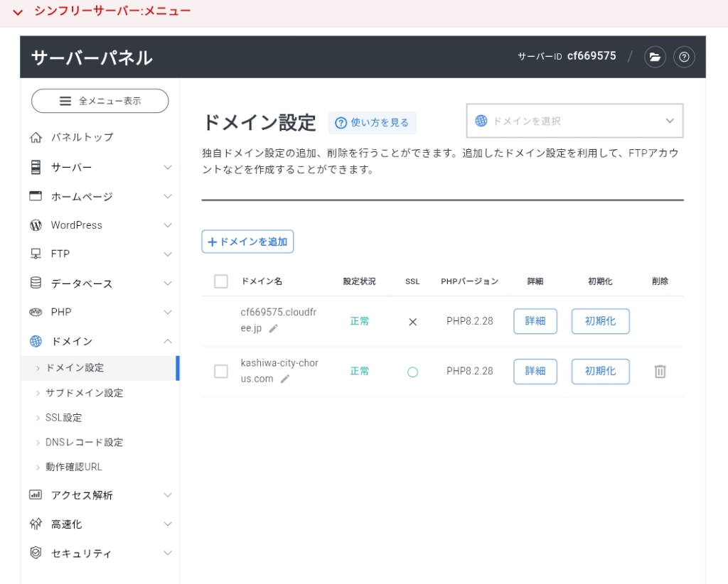This screenshot has width=728, height=584.
Task: Click the shield icon beside セキュリティ
Action: 36,553
